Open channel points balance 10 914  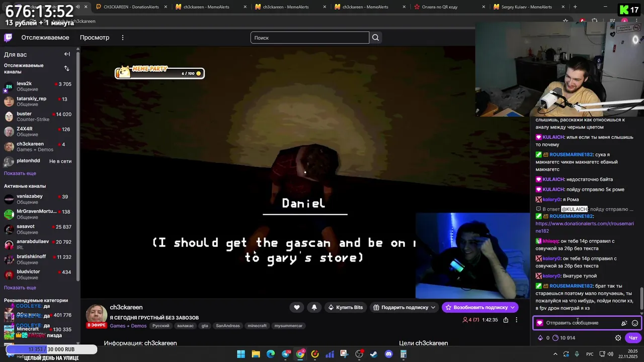click(563, 338)
